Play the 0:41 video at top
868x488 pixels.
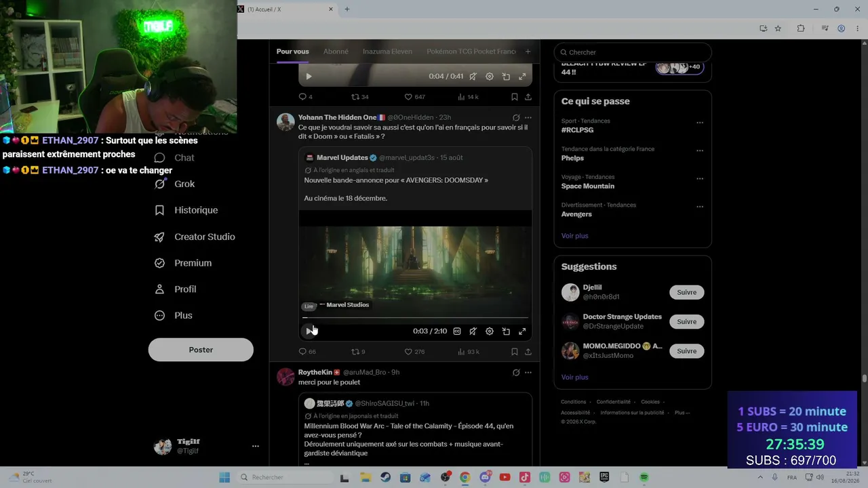(309, 77)
